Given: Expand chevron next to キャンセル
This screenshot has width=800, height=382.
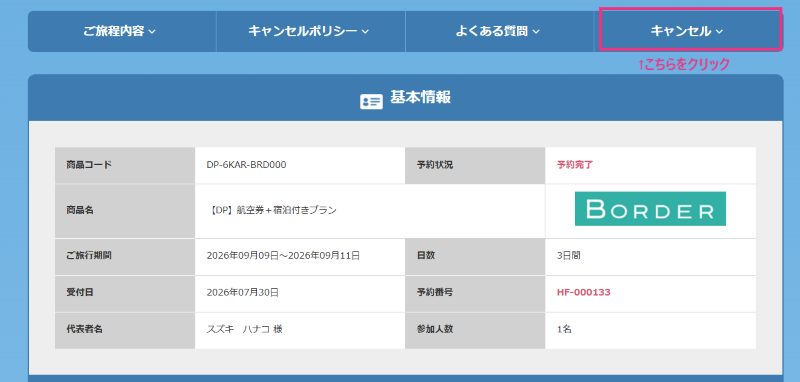Looking at the screenshot, I should pos(719,32).
